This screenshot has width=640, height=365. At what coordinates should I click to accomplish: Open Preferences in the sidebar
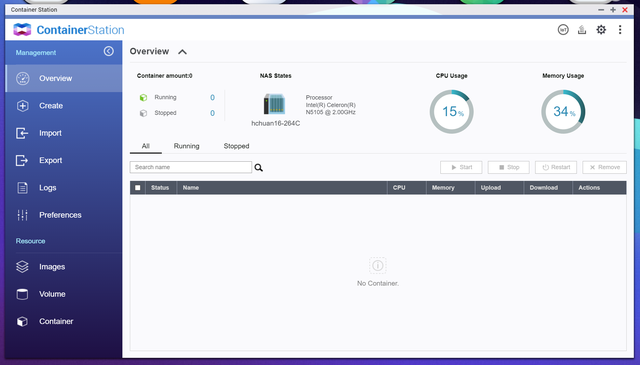[64, 215]
